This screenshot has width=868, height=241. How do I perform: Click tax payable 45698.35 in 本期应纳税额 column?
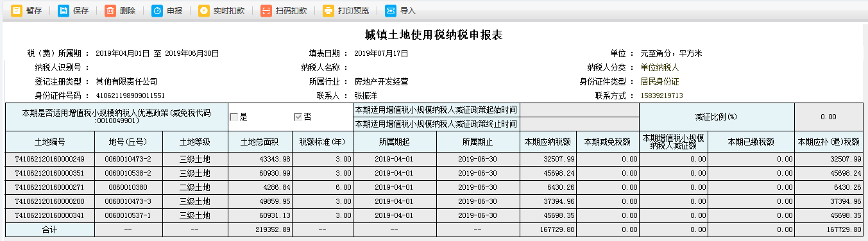[548, 215]
